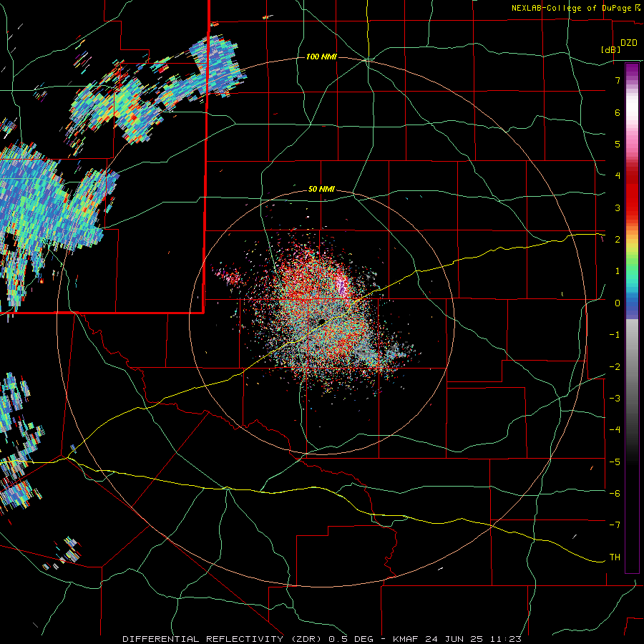Image resolution: width=644 pixels, height=644 pixels.
Task: Click the TH label on the color scale
Action: (615, 557)
